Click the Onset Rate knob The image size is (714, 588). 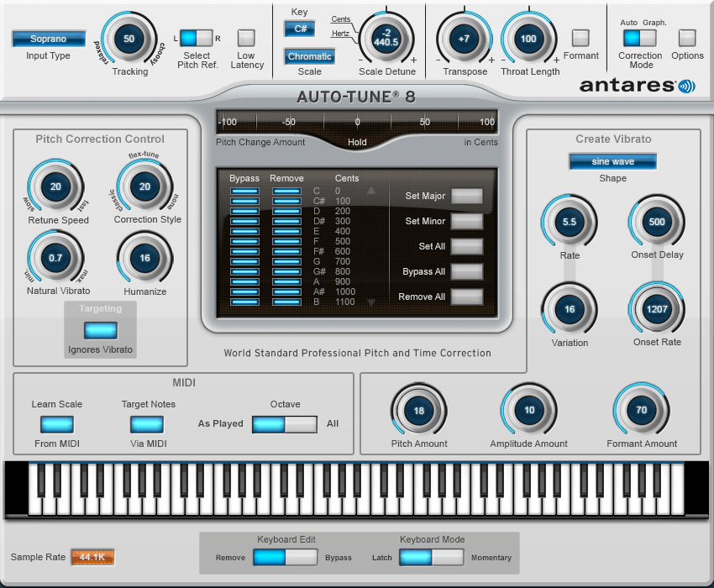tap(657, 309)
